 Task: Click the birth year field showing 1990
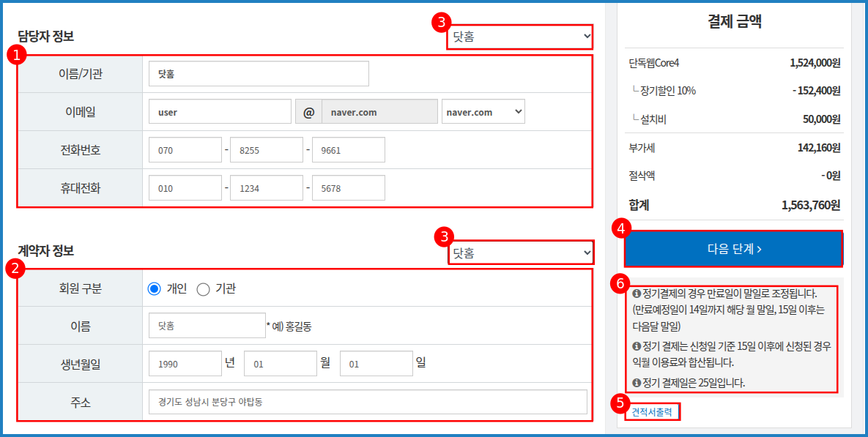click(x=185, y=364)
